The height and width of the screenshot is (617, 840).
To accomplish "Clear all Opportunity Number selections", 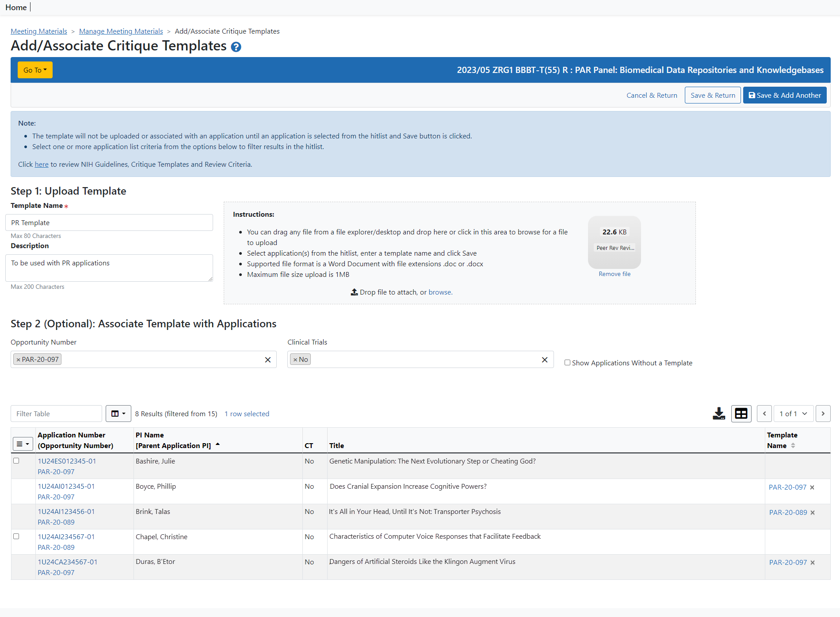I will (x=267, y=360).
